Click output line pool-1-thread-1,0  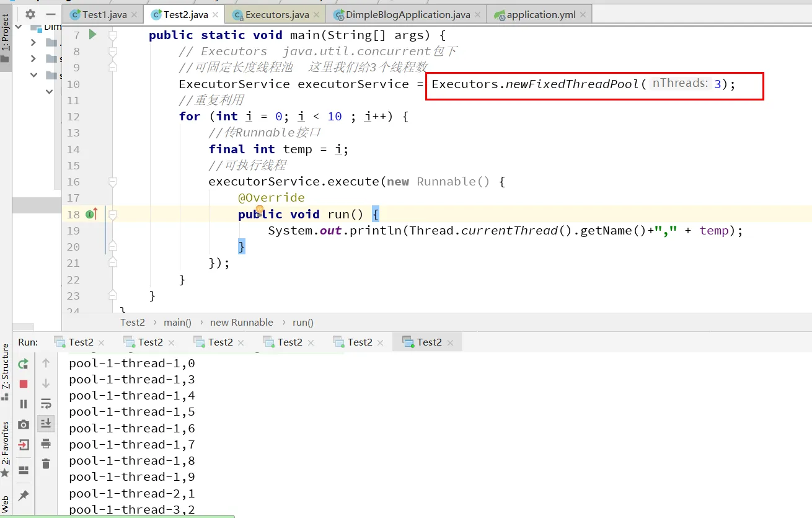[132, 363]
